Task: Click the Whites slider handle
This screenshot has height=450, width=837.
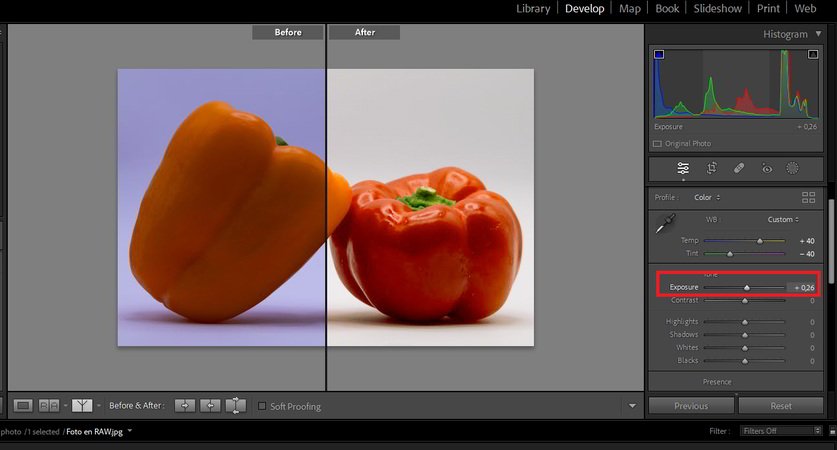Action: click(745, 348)
